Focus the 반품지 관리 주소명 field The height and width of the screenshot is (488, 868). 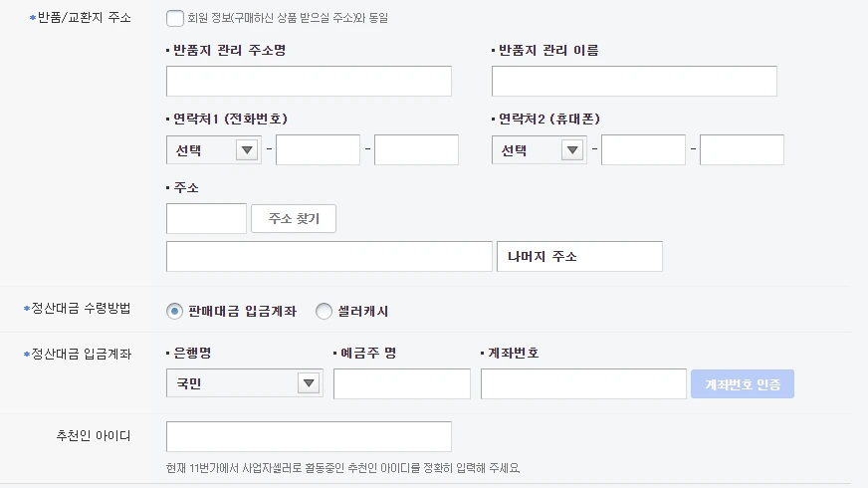click(x=309, y=82)
